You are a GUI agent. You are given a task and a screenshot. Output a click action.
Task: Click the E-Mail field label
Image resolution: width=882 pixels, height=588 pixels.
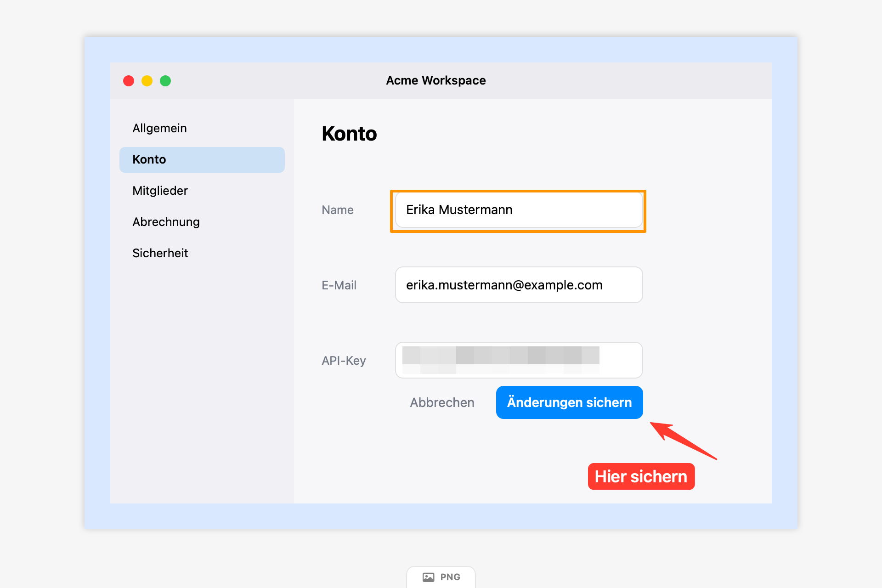[339, 285]
